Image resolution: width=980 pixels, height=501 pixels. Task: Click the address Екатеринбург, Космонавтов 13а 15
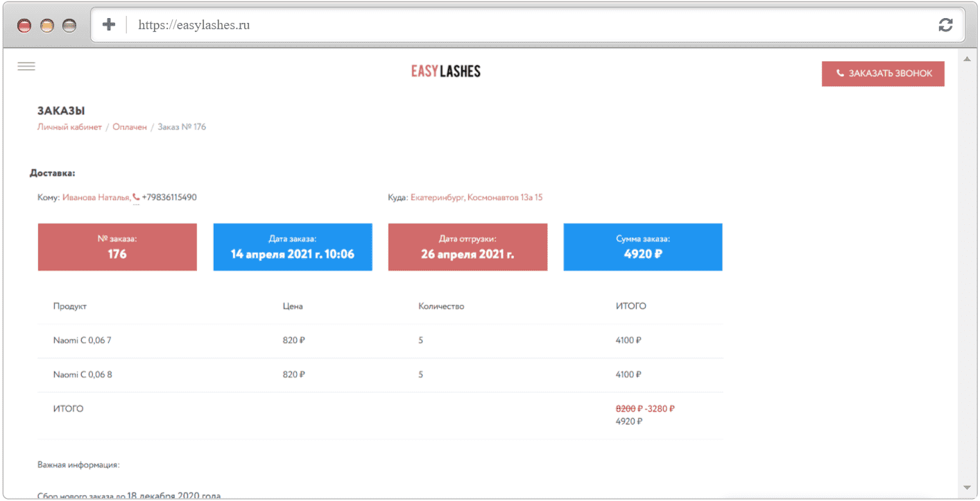(476, 197)
